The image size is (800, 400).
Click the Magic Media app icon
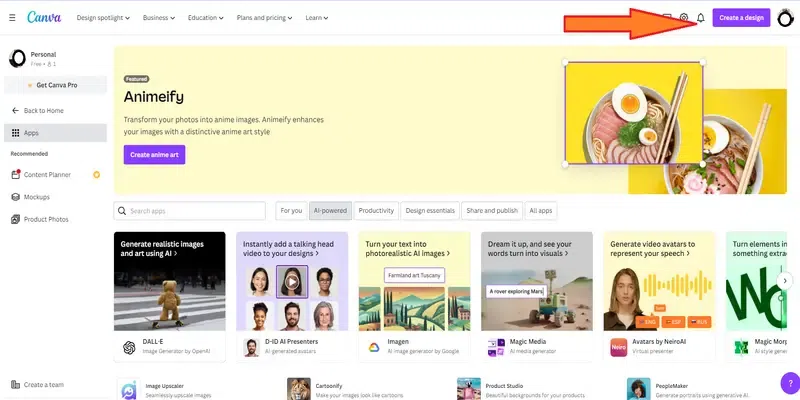click(496, 347)
